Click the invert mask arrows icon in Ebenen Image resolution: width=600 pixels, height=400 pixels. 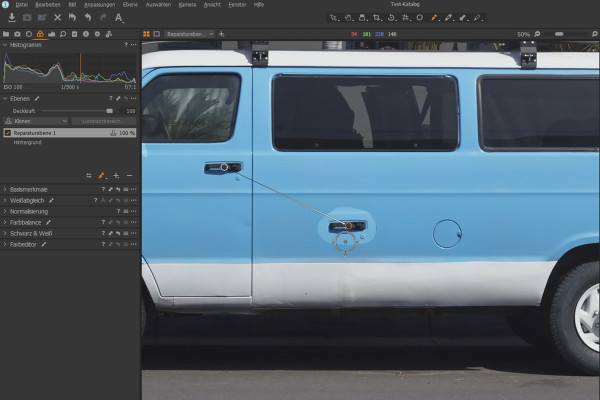click(89, 176)
